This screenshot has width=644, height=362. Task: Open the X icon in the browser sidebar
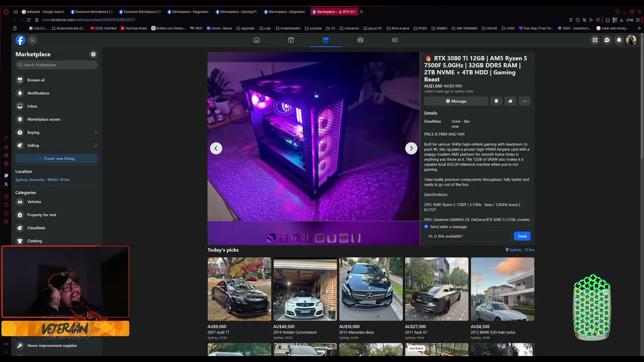6,184
